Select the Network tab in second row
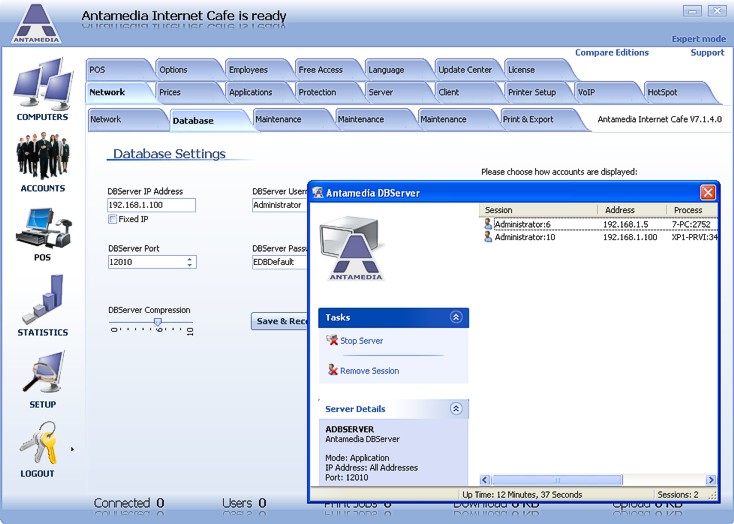This screenshot has width=734, height=524. click(119, 92)
